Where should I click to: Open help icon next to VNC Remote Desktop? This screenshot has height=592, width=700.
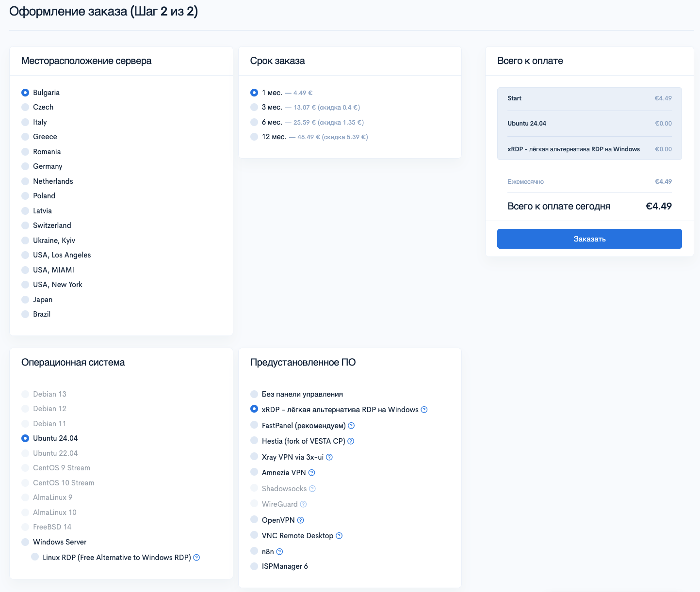coord(339,536)
